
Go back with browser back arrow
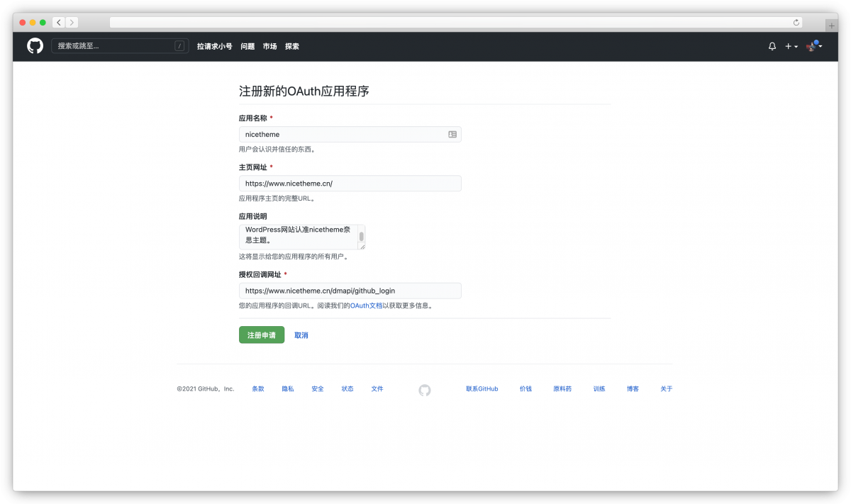tap(59, 23)
